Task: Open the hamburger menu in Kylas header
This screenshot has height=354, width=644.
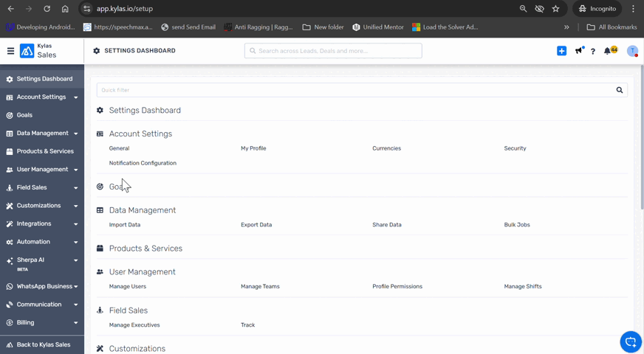Action: (x=10, y=51)
